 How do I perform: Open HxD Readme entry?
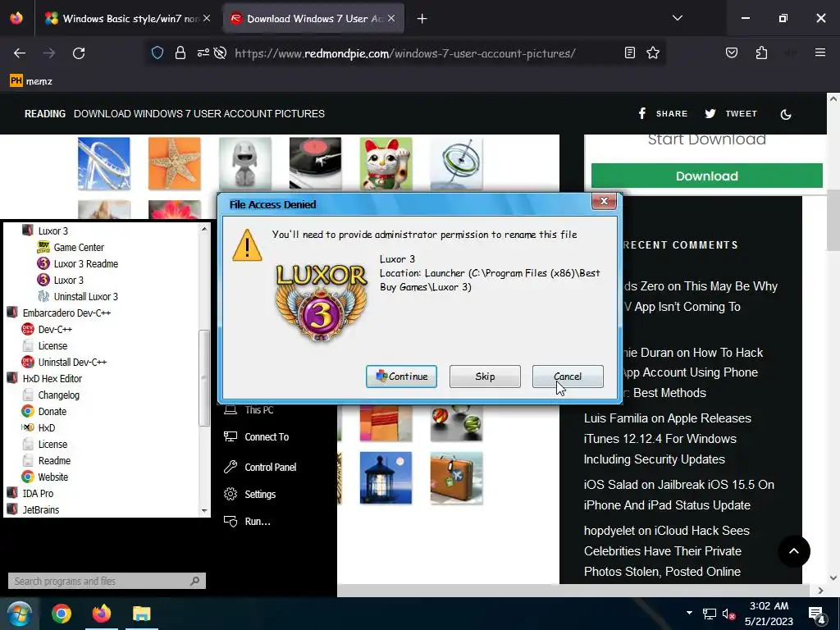[x=46, y=461]
